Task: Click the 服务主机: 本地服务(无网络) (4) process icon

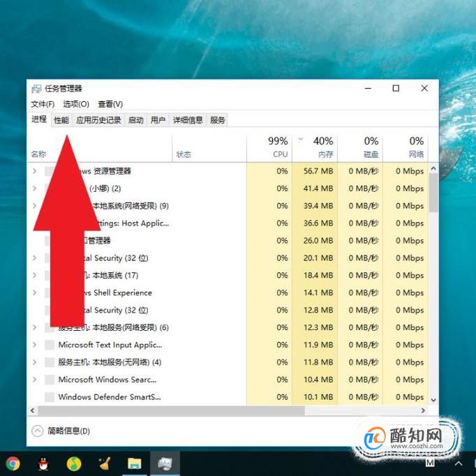Action: coord(50,362)
